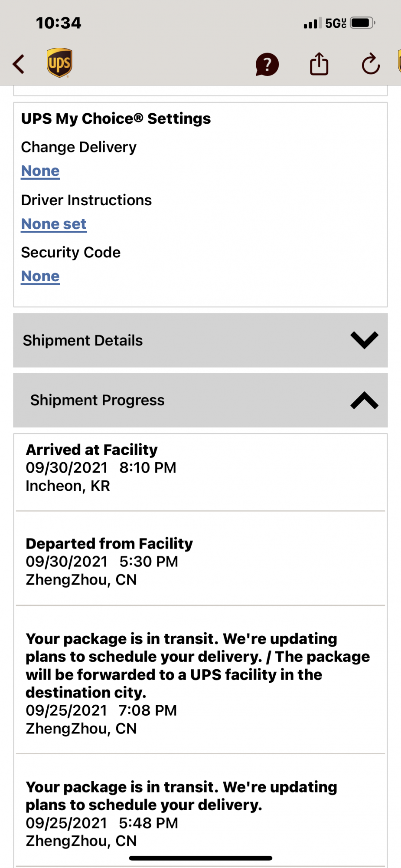Tap the 5G network indicator

point(336,23)
